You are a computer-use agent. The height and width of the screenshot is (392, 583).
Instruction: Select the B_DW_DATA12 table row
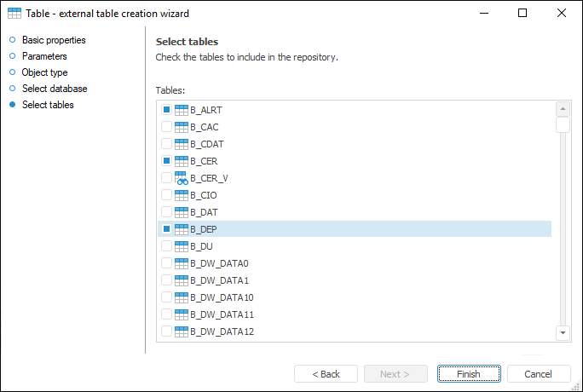222,331
